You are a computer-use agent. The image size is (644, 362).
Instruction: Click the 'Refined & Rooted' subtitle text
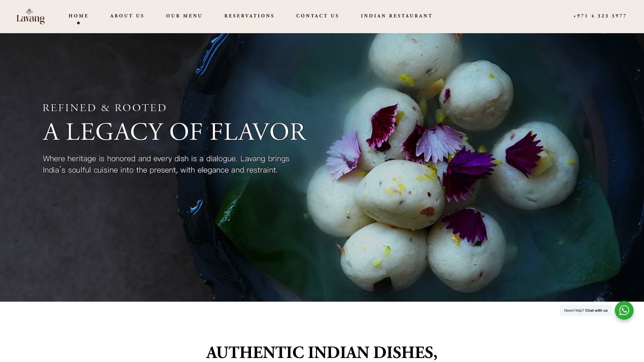[x=105, y=108]
